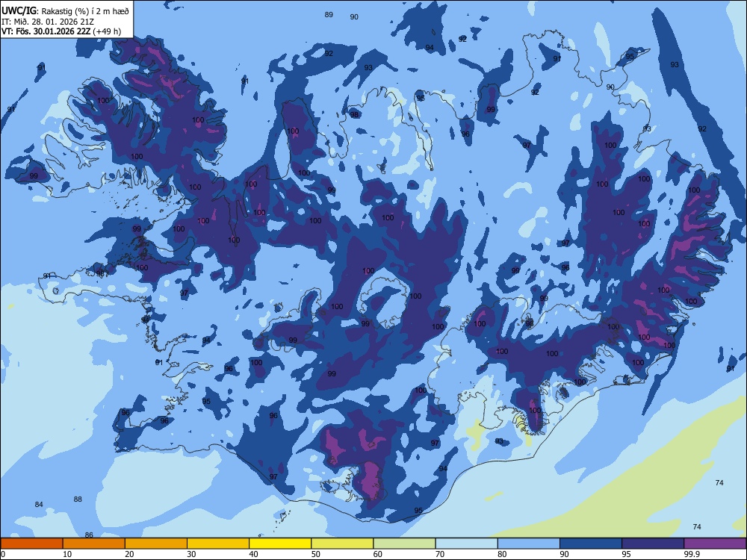
Task: Click the 70–80 pale blue legend swatch
Action: click(x=466, y=544)
